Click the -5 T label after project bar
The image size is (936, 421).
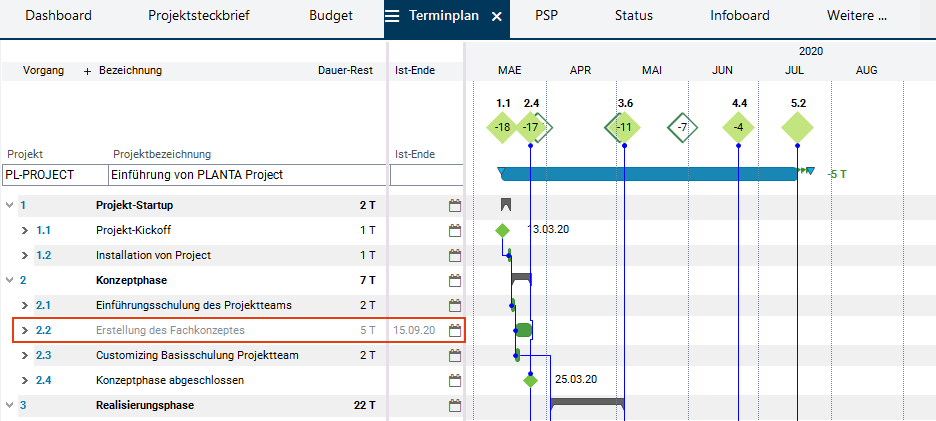click(x=836, y=174)
